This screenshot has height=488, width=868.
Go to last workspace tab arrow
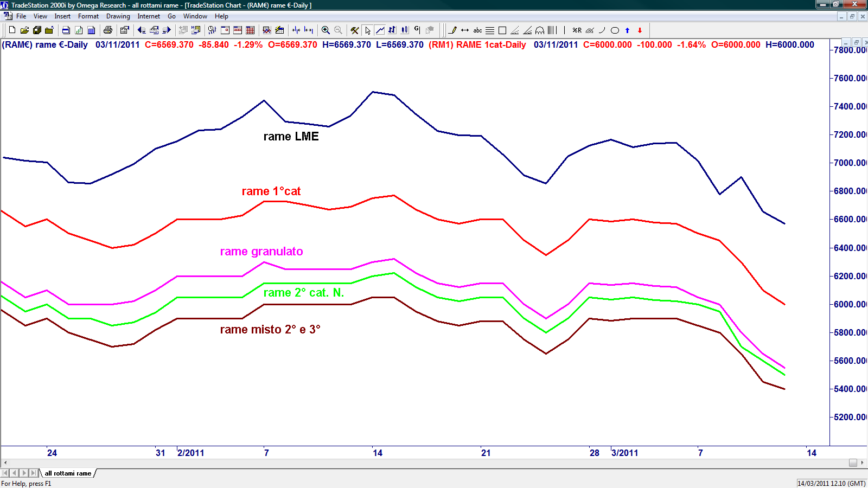(x=34, y=473)
